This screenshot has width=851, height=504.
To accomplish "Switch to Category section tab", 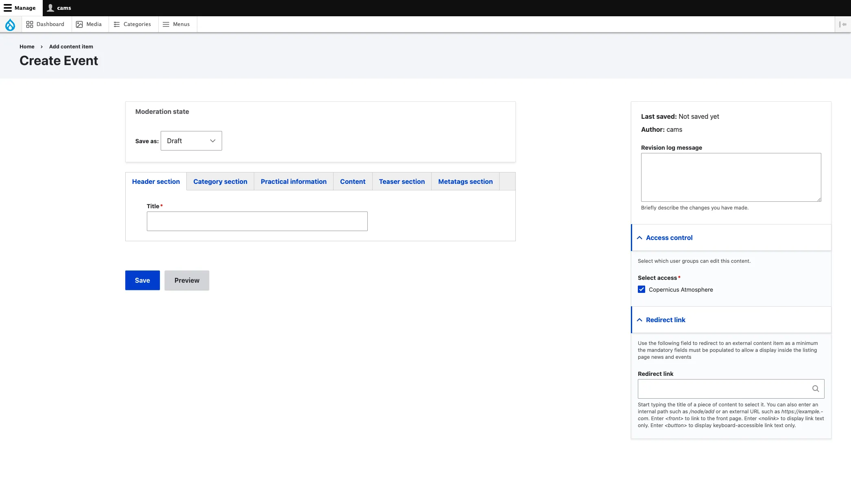I will [220, 182].
